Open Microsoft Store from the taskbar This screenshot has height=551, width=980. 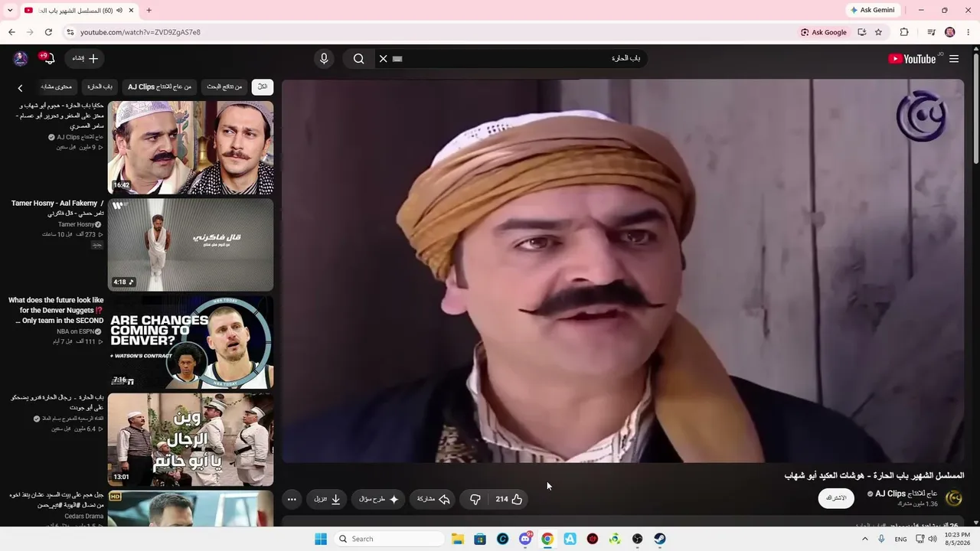coord(480,539)
